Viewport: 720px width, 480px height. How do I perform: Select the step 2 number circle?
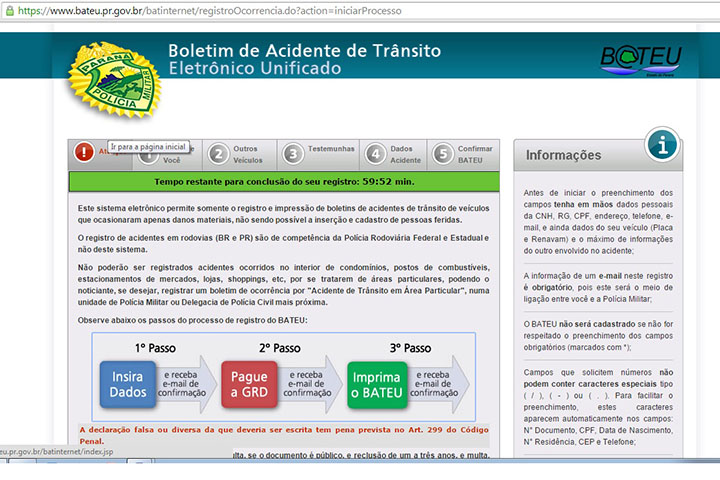point(217,154)
